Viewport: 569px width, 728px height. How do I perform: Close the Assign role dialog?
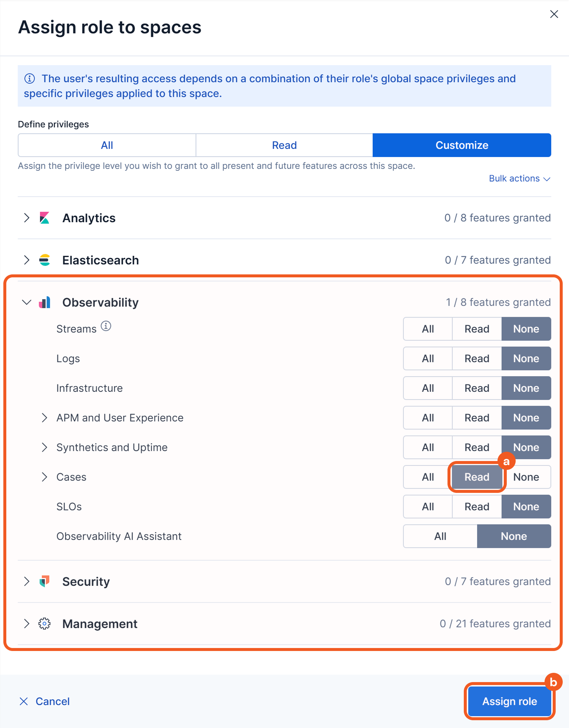554,14
